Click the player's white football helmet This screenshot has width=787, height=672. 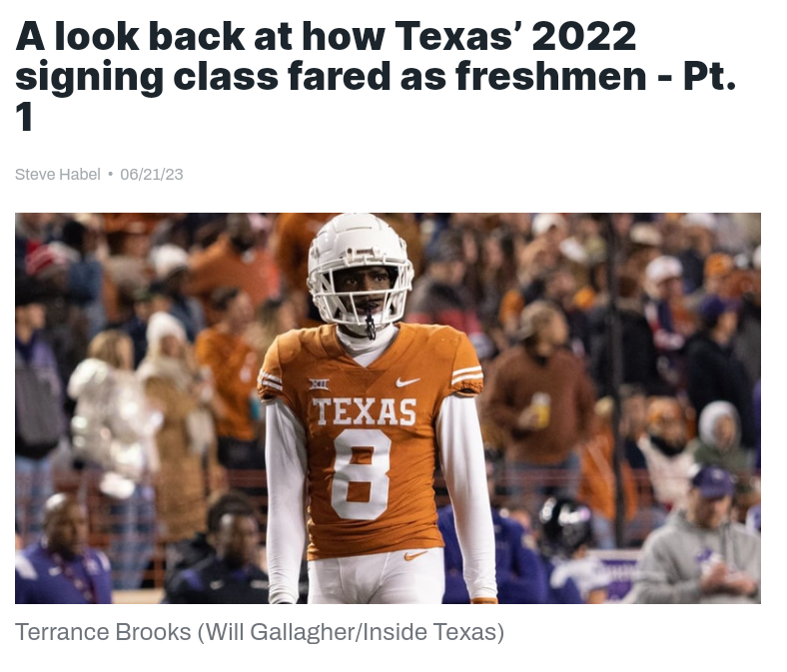click(x=360, y=271)
